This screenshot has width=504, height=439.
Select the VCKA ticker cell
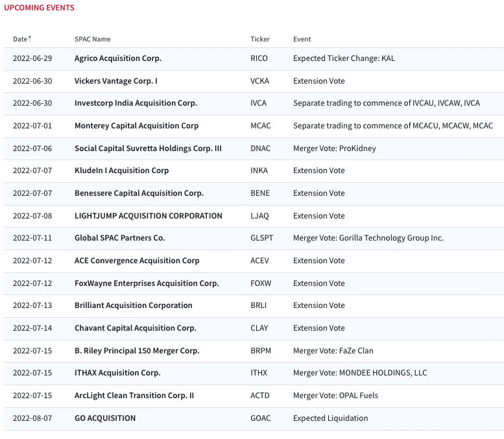point(259,81)
